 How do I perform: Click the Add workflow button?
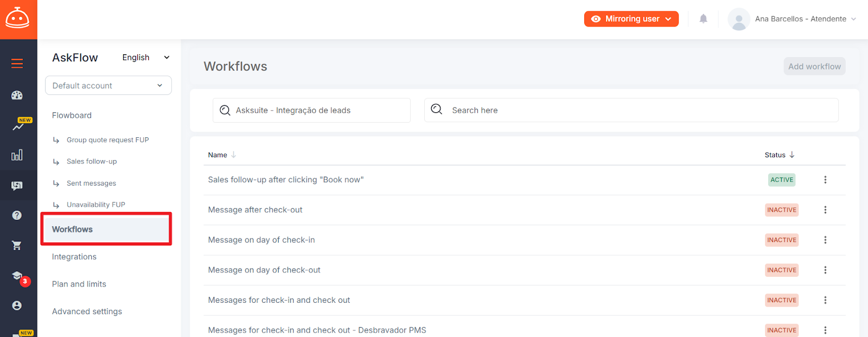pyautogui.click(x=814, y=66)
